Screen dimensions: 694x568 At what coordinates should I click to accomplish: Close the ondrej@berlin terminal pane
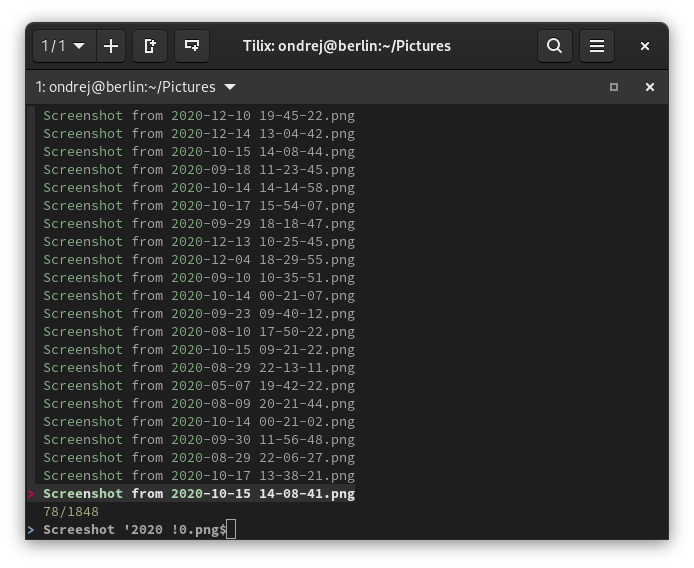coord(649,87)
